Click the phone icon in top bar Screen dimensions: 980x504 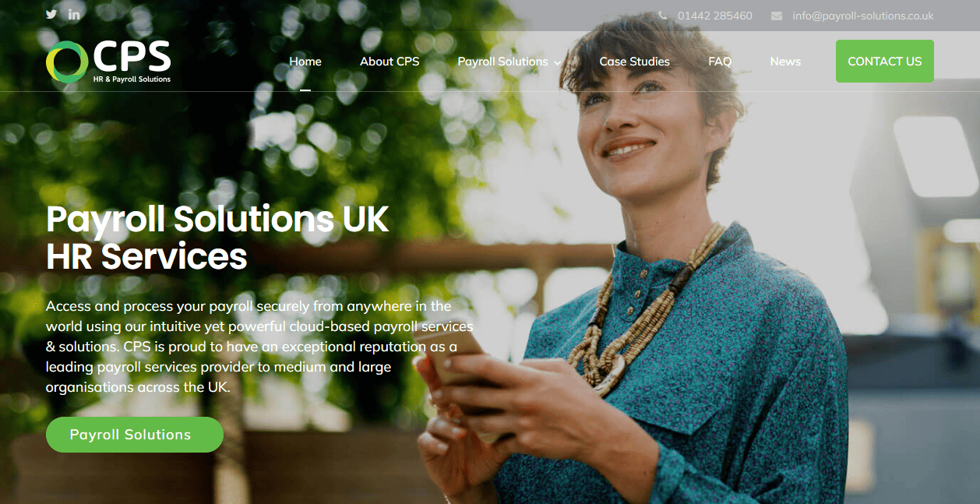click(x=663, y=16)
